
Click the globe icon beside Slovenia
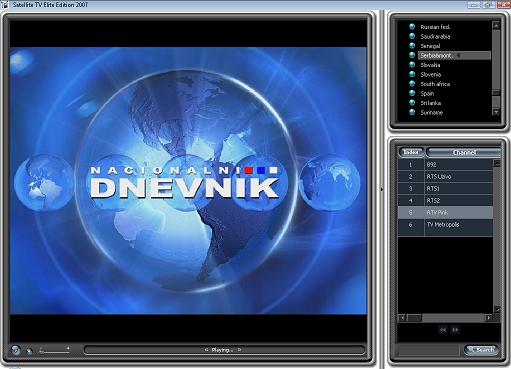[x=412, y=74]
